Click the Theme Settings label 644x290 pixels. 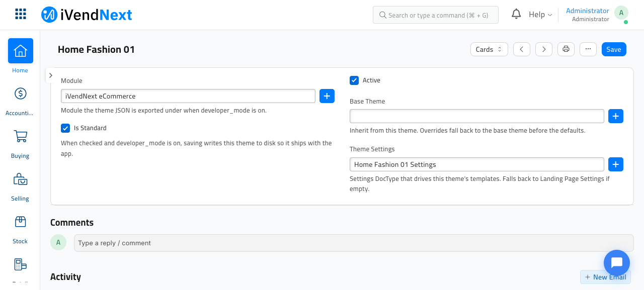click(x=372, y=149)
